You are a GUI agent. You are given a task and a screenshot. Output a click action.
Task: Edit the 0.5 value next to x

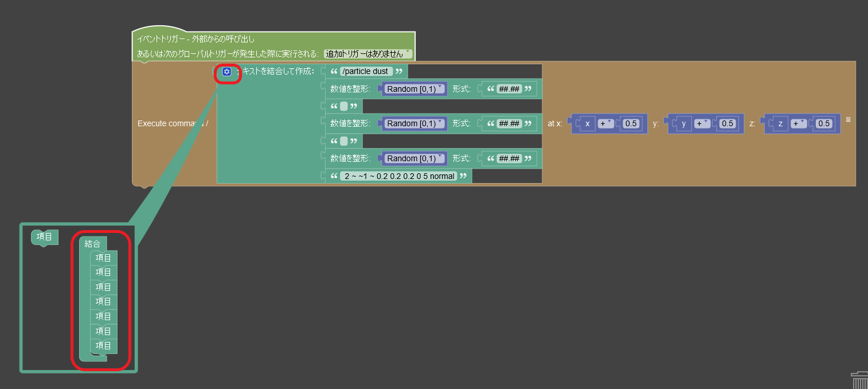pyautogui.click(x=631, y=123)
